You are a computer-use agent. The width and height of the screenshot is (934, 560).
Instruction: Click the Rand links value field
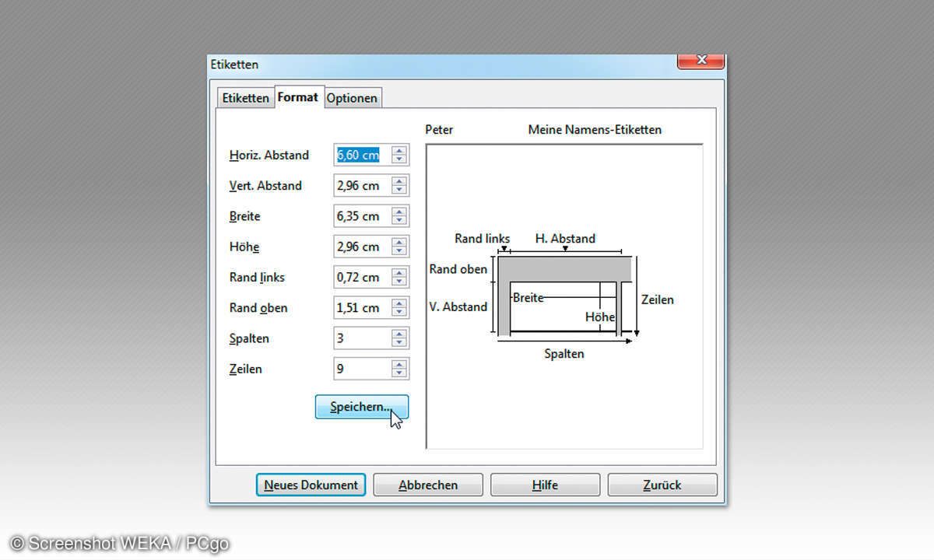point(361,277)
